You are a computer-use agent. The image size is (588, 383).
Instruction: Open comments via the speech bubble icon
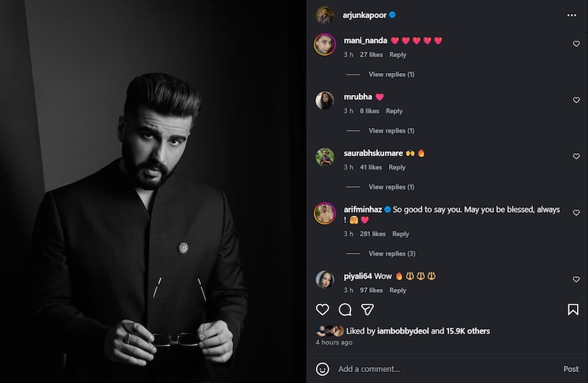(x=345, y=309)
